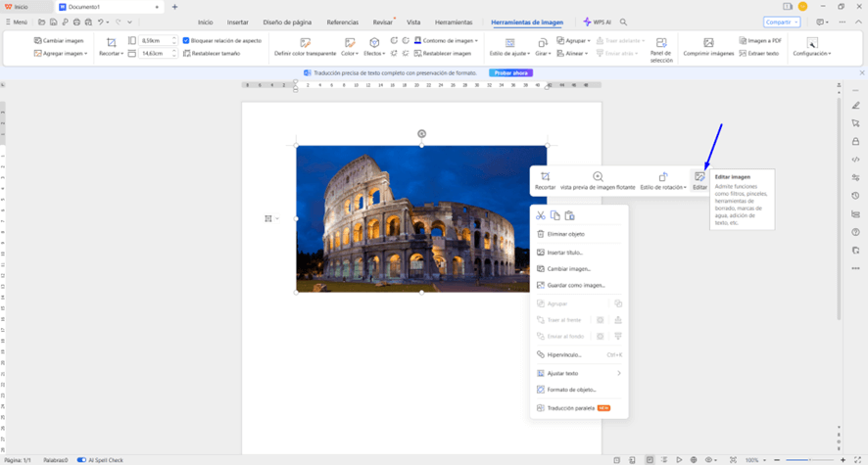Click Definir color transparente tool

[305, 47]
